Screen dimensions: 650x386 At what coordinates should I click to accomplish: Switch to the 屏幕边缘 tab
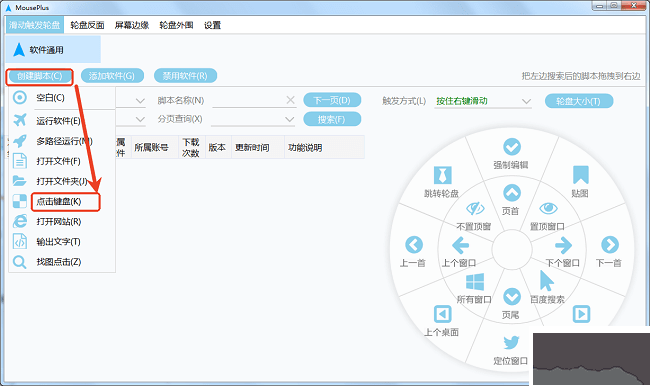coord(132,25)
